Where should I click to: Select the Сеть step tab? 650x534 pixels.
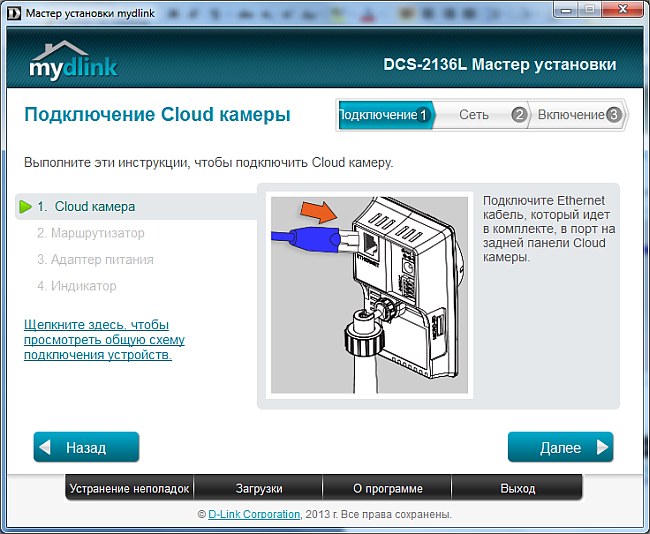(x=474, y=115)
